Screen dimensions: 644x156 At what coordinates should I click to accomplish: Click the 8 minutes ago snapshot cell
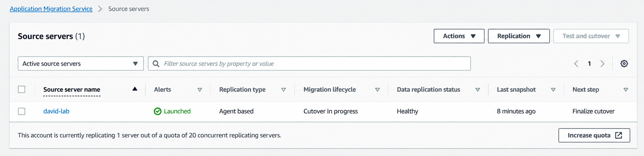tap(516, 111)
